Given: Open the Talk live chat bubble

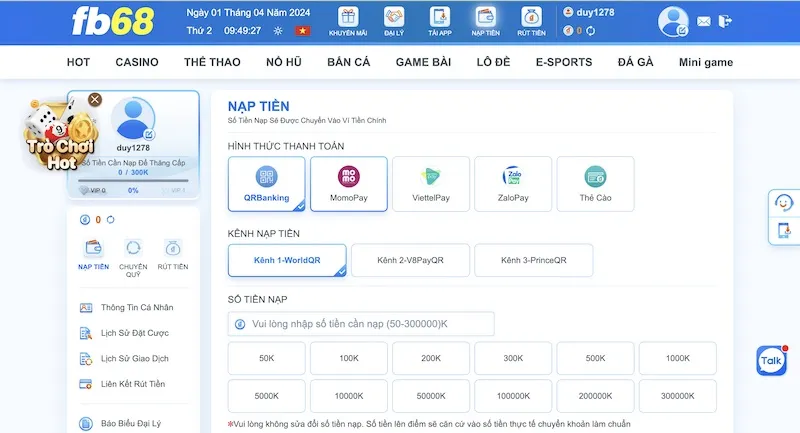Looking at the screenshot, I should tap(772, 360).
